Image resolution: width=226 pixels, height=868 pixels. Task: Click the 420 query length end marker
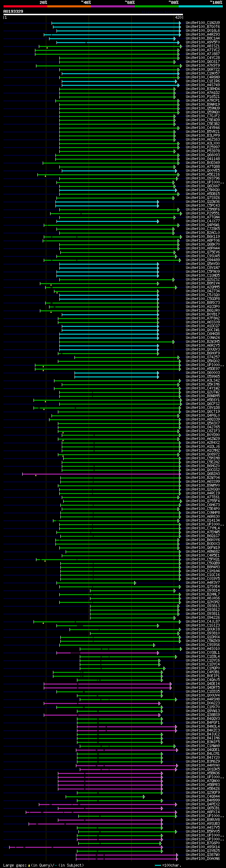pos(178,17)
